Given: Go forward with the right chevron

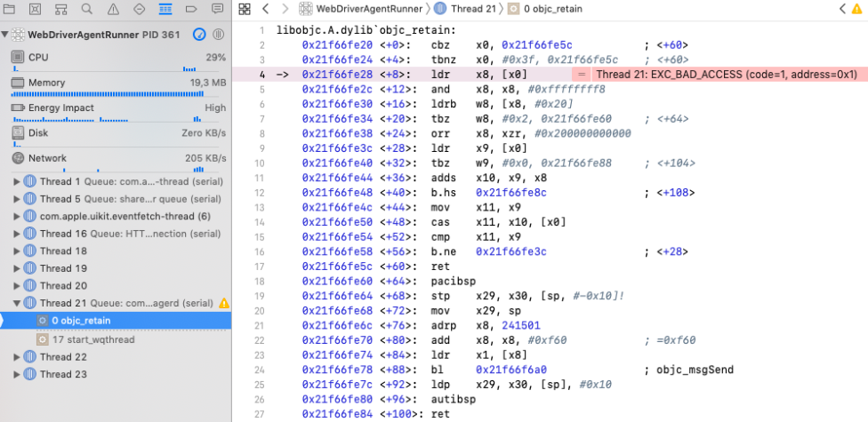Looking at the screenshot, I should click(x=285, y=9).
